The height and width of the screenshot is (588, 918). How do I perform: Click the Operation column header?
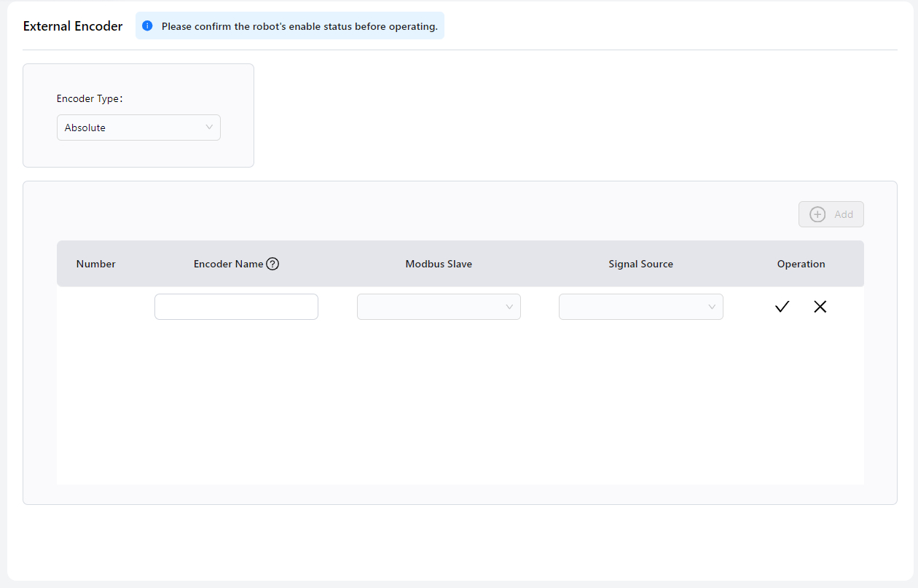click(x=801, y=264)
